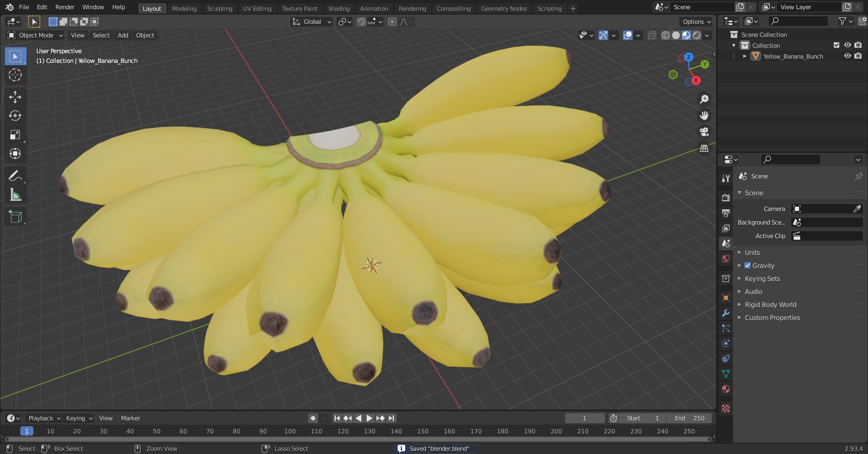868x454 pixels.
Task: Open the Physics properties tab
Action: 726,343
